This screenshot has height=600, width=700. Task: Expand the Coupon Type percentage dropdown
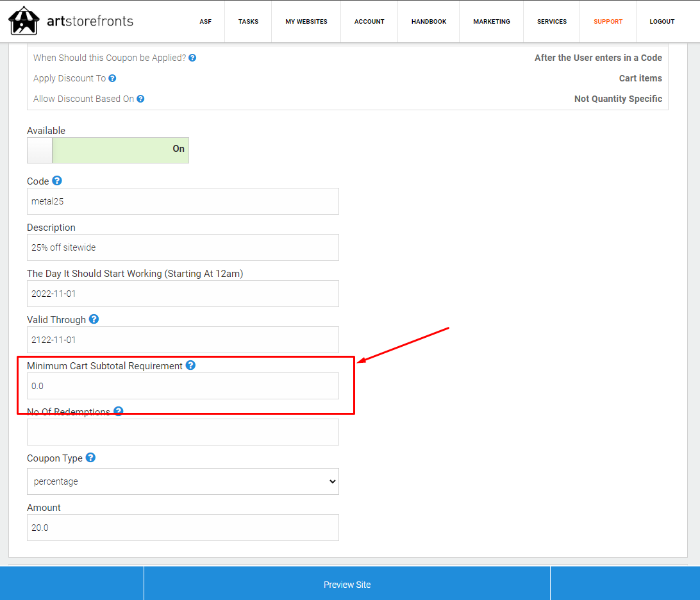(x=183, y=481)
